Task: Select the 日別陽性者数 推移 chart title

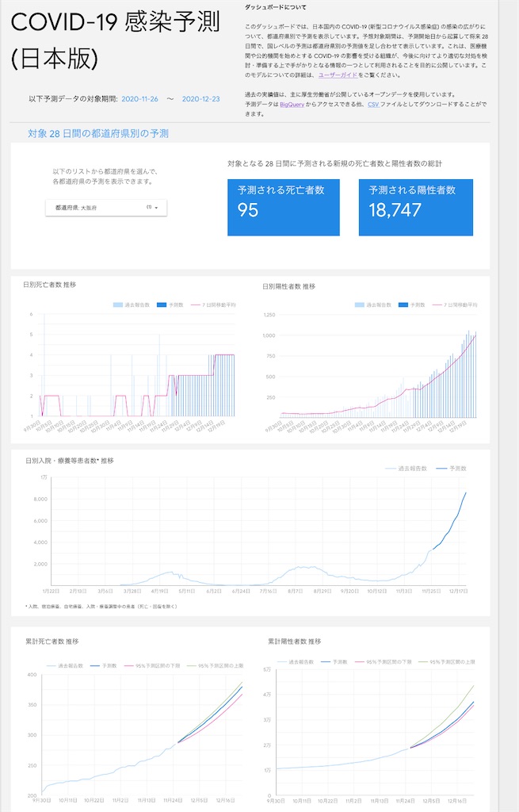Action: (x=288, y=285)
